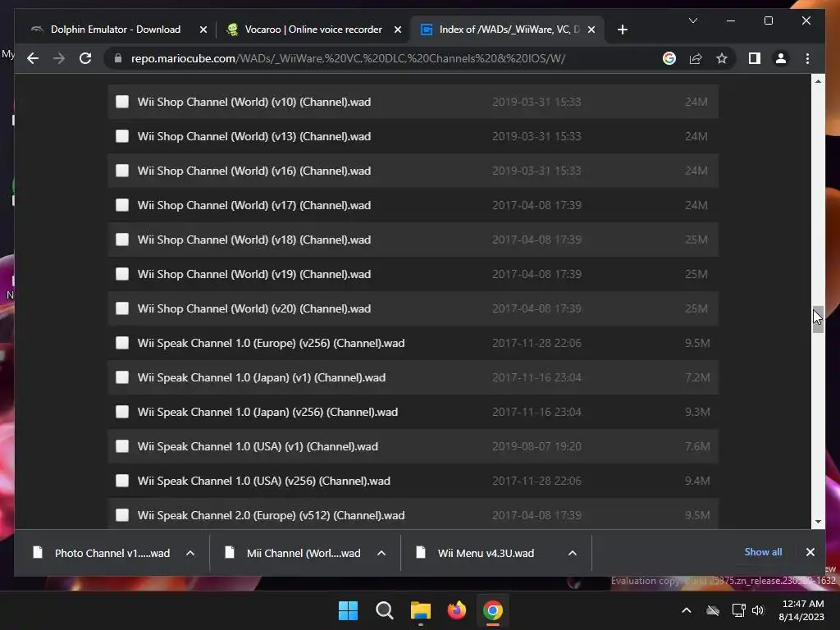Check Wii Speak Channel 1.0 (Europe) (v256) checkbox
840x630 pixels.
coord(122,343)
